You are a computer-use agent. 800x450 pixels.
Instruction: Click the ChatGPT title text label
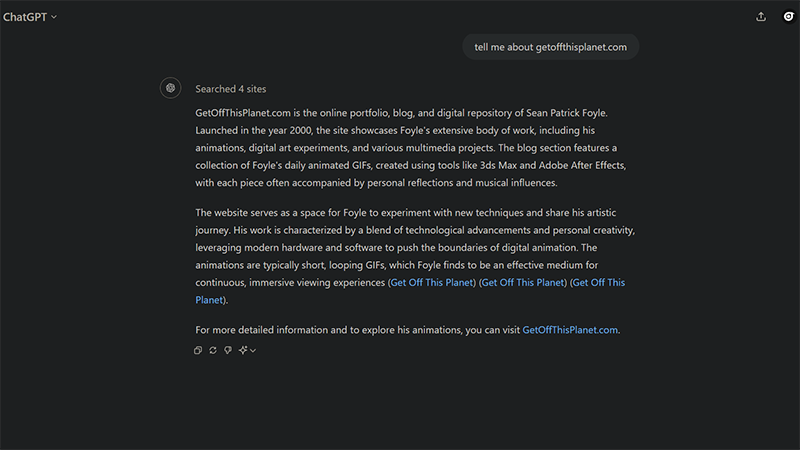[25, 17]
